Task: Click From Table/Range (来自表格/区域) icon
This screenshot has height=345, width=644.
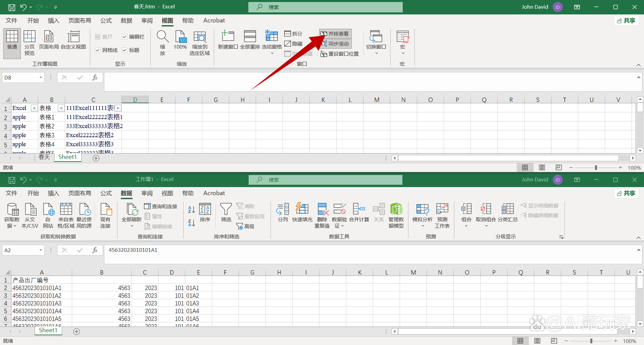Action: 66,216
